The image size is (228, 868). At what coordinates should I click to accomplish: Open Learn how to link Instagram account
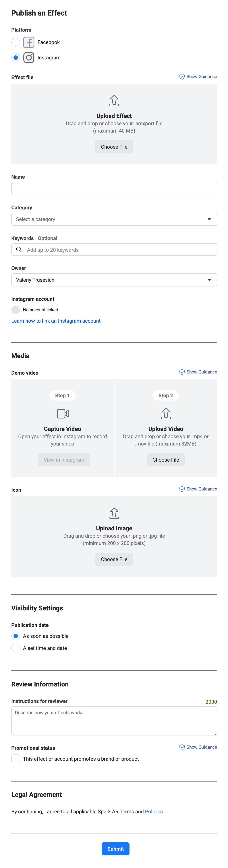pyautogui.click(x=56, y=321)
